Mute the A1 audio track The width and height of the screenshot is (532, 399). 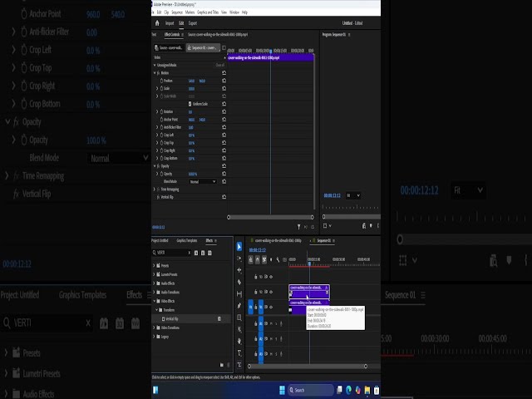click(271, 323)
